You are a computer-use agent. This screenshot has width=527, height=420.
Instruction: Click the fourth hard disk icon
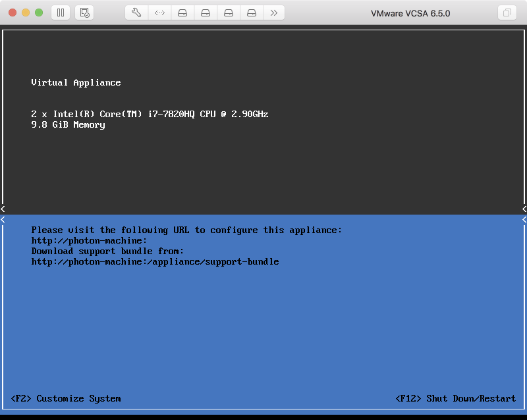point(252,13)
